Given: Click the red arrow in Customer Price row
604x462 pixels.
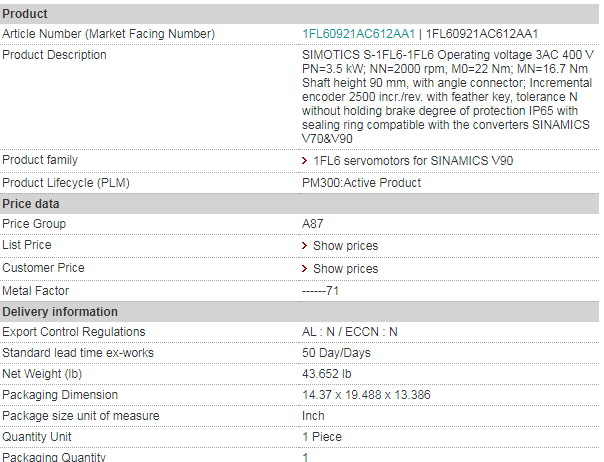Looking at the screenshot, I should 304,269.
